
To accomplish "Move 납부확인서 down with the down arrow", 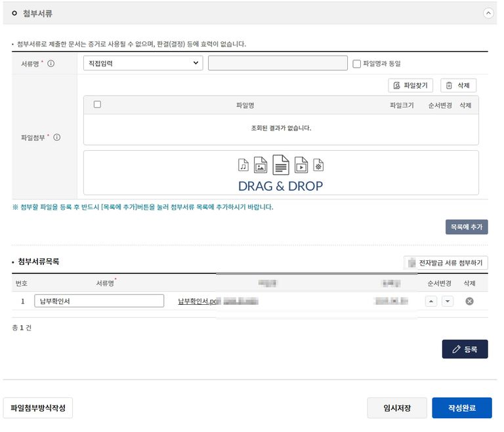I will 447,301.
